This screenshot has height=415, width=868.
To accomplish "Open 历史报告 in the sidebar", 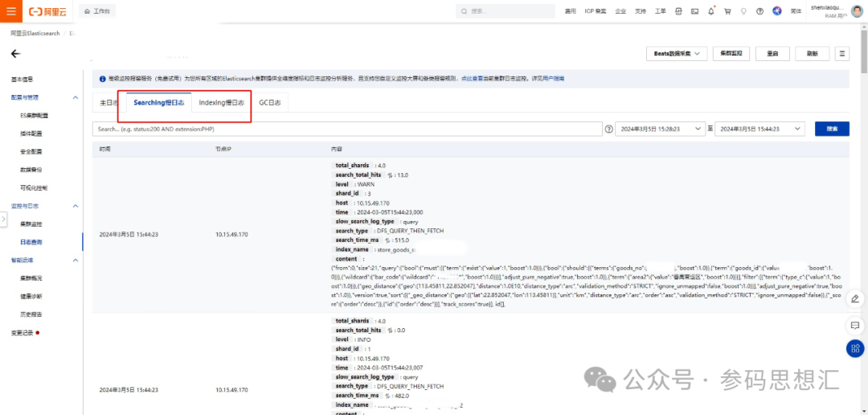I will (x=31, y=314).
